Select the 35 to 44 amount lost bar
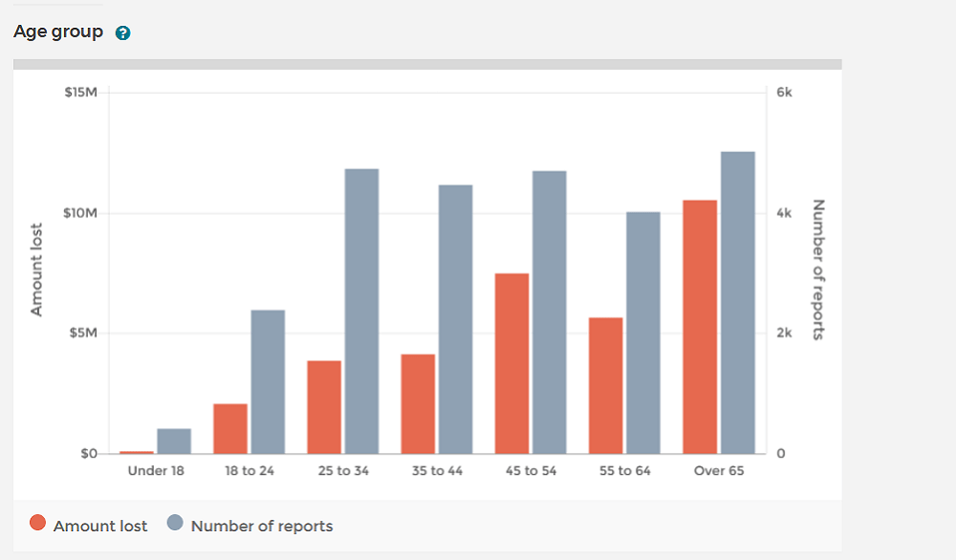Screen dimensions: 956x560 419,403
